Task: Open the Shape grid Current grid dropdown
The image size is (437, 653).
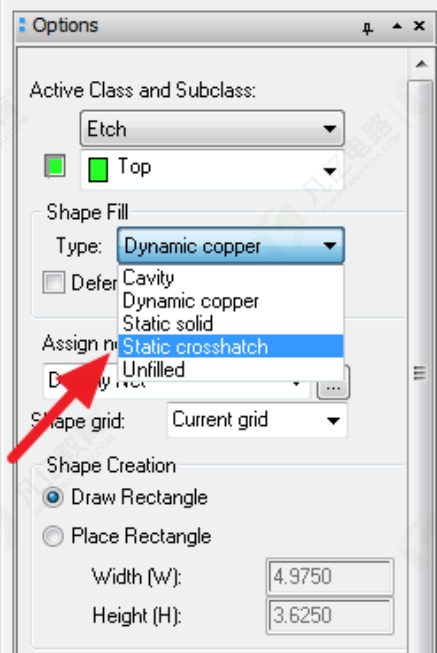Action: (x=257, y=420)
